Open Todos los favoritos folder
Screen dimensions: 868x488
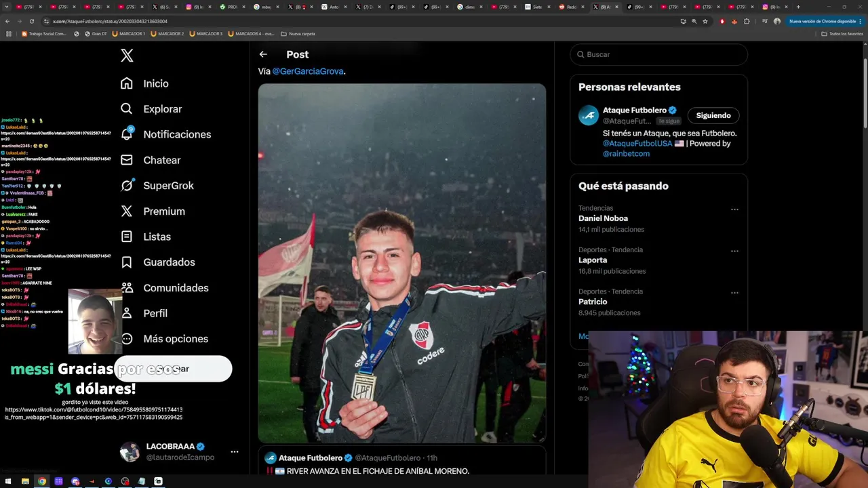tap(843, 33)
